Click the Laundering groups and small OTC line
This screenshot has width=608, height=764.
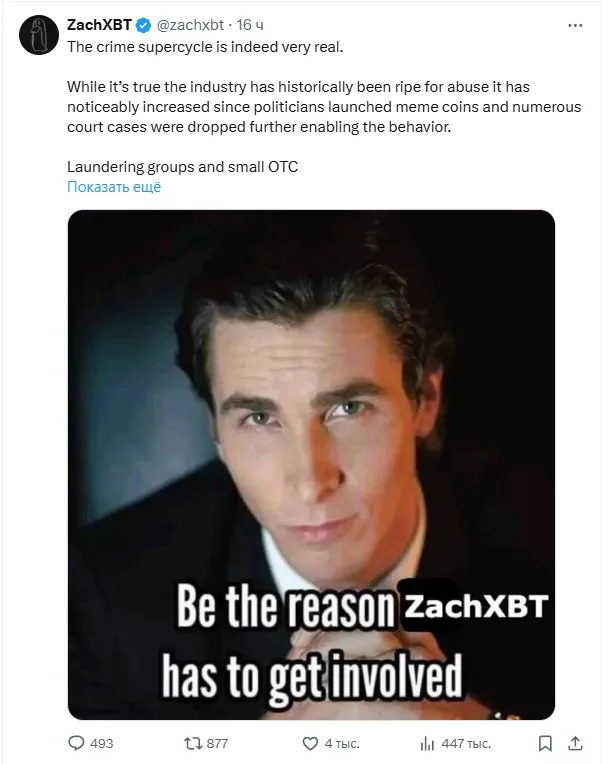(x=183, y=167)
